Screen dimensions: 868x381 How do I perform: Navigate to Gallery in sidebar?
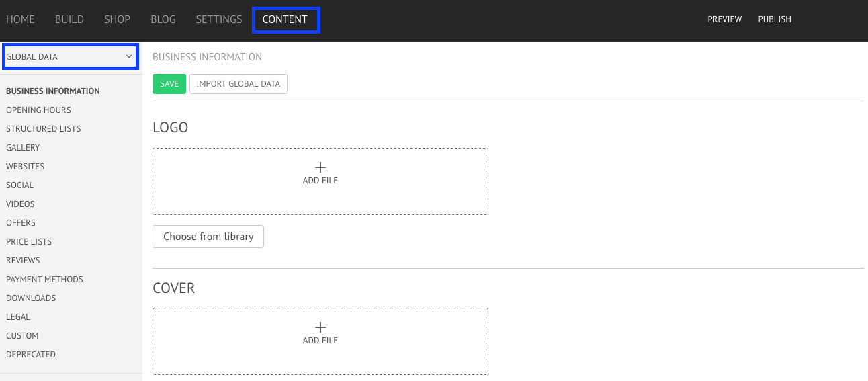coord(23,148)
